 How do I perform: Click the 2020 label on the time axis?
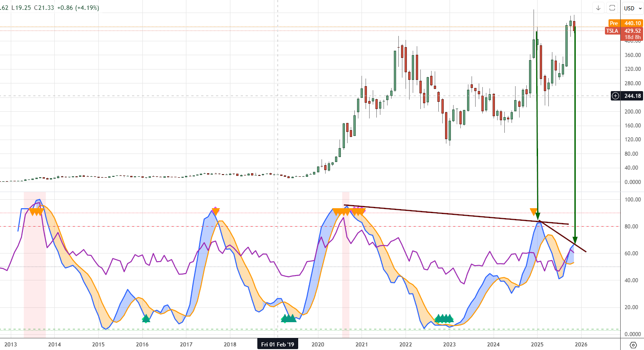318,345
